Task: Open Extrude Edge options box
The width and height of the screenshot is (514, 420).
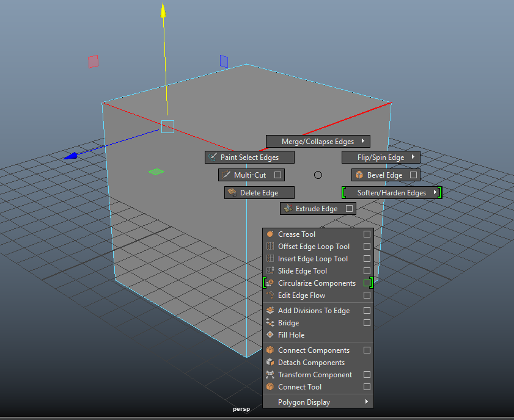Action: pyautogui.click(x=349, y=208)
